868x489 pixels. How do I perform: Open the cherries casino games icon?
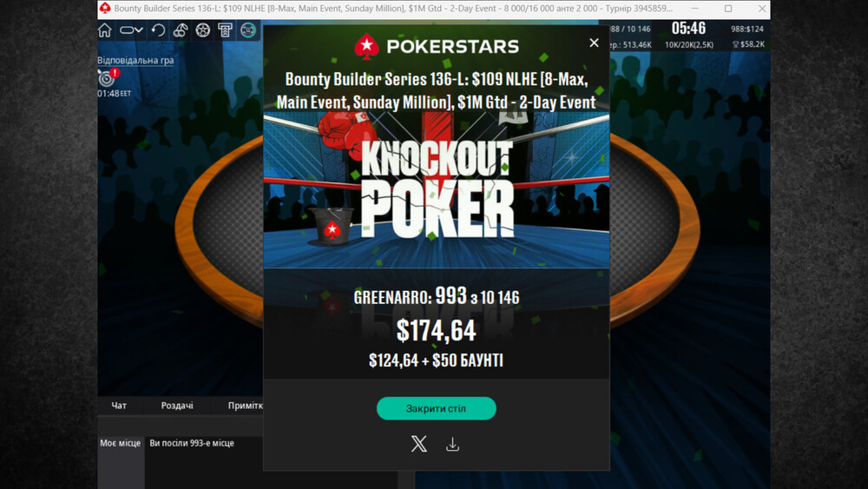(181, 30)
